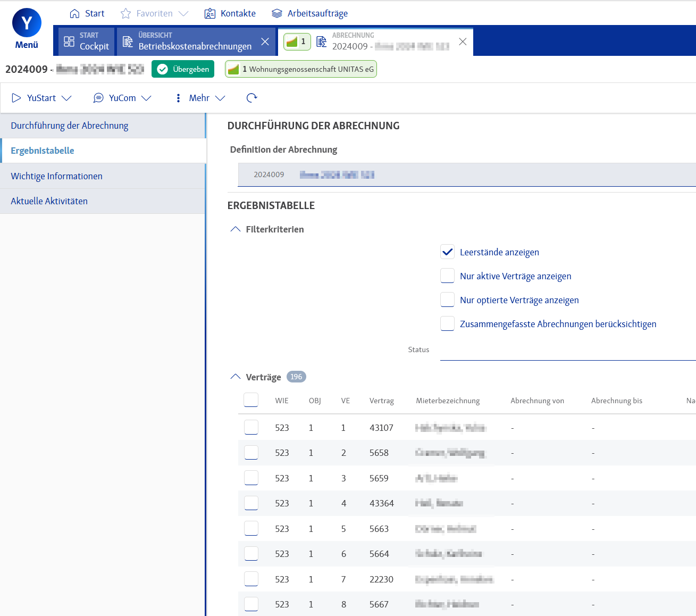
Task: Collapse the Filterkriterien section
Action: click(236, 229)
